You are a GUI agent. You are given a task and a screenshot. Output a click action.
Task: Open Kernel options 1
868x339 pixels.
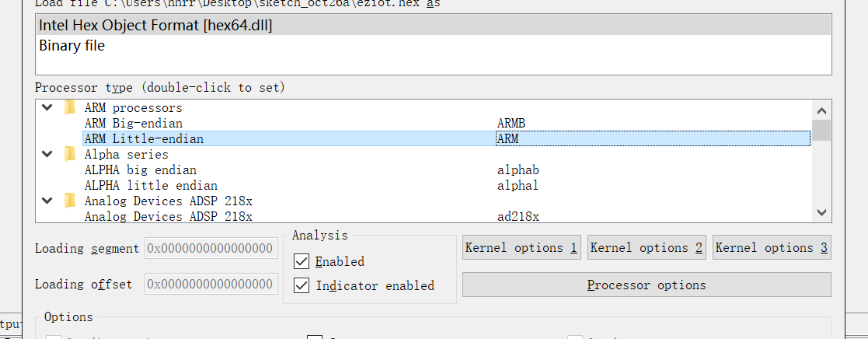coord(521,248)
